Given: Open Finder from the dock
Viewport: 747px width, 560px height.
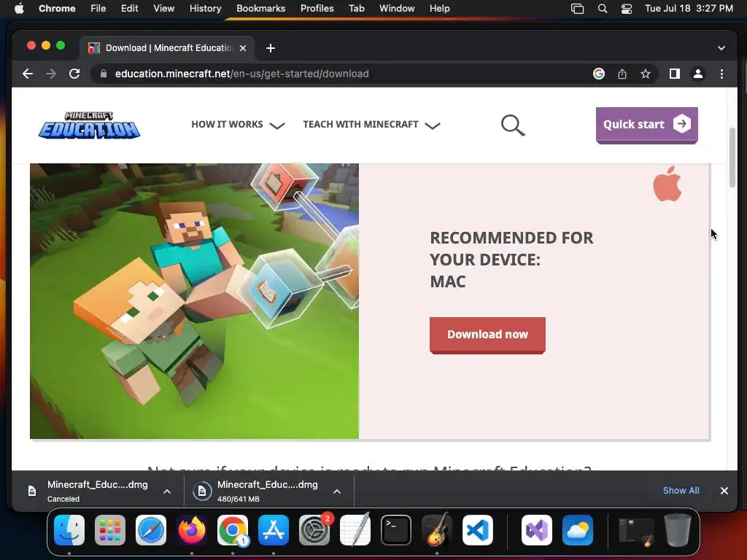Looking at the screenshot, I should tap(69, 530).
